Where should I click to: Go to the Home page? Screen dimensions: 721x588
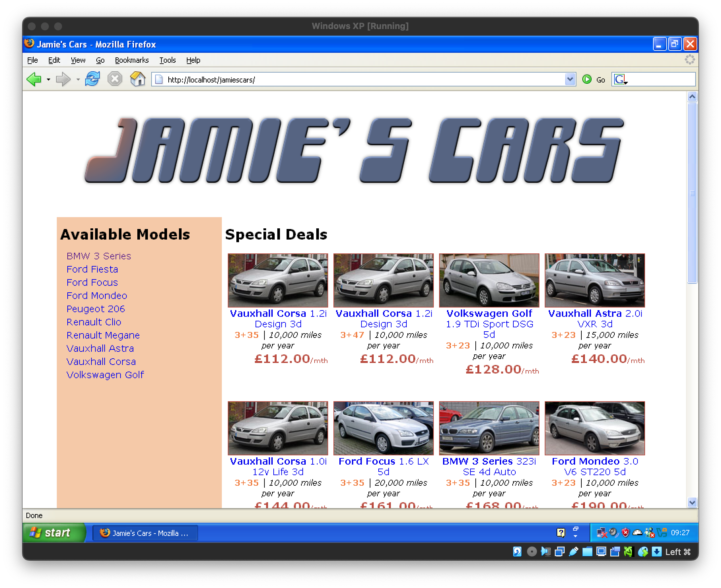pos(138,79)
